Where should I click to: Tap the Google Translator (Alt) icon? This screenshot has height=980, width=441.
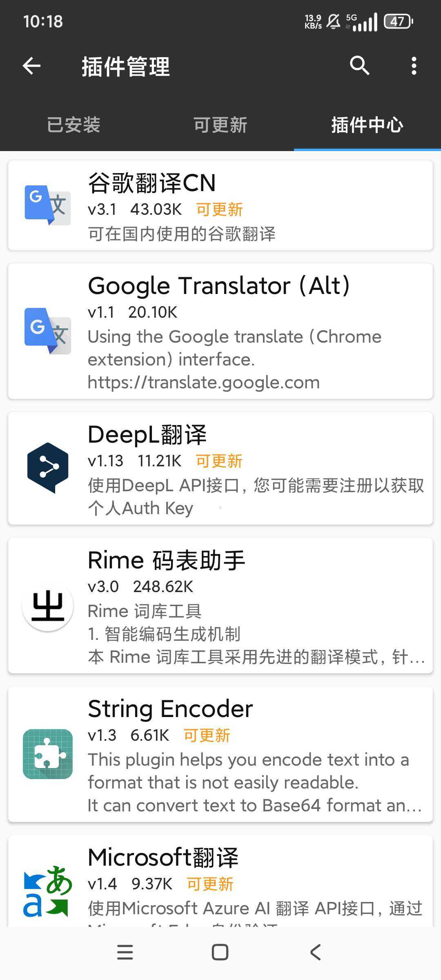point(48,331)
